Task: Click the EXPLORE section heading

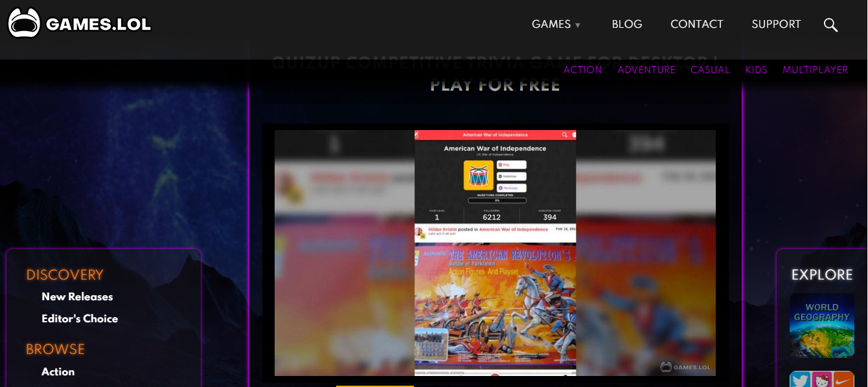Action: pos(822,275)
